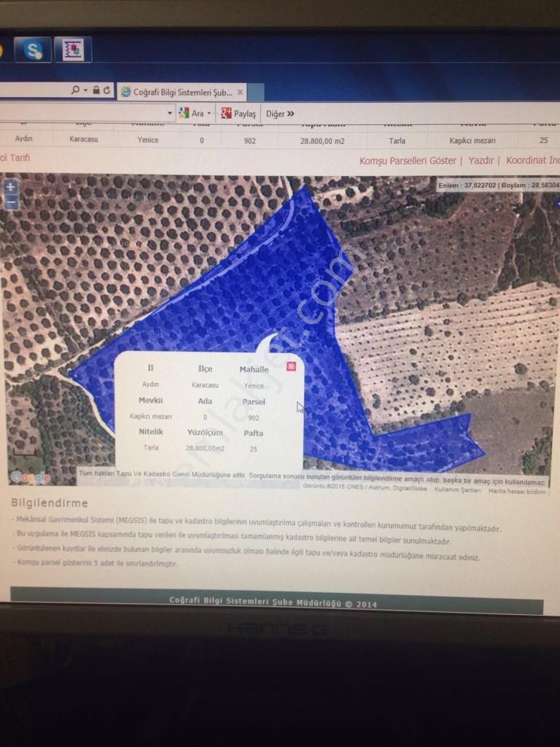Select the 'Aydın' table cell
The image size is (560, 747).
point(24,139)
